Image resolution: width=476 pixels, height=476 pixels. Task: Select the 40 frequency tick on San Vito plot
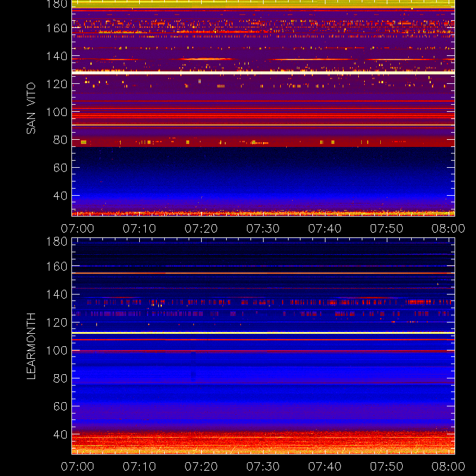(x=60, y=196)
